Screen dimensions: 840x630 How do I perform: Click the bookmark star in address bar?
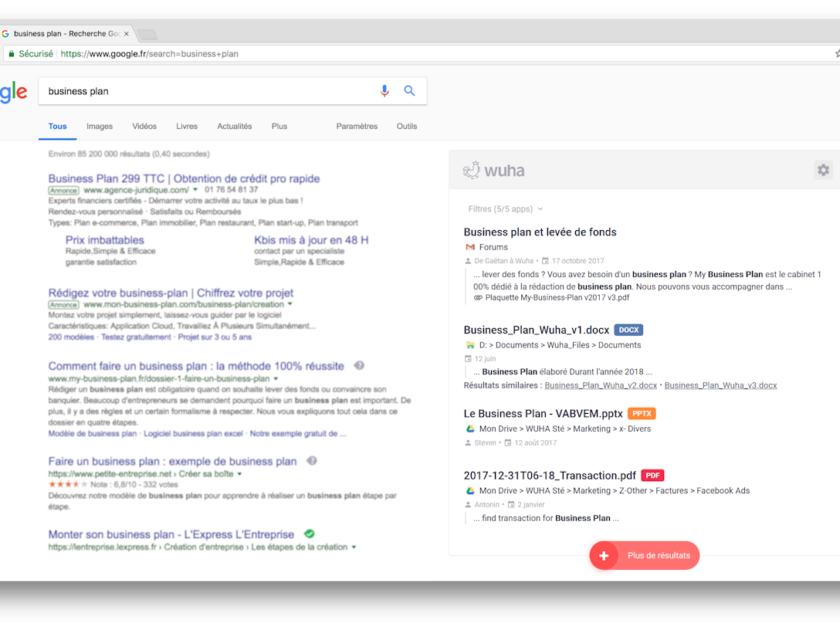tap(837, 53)
